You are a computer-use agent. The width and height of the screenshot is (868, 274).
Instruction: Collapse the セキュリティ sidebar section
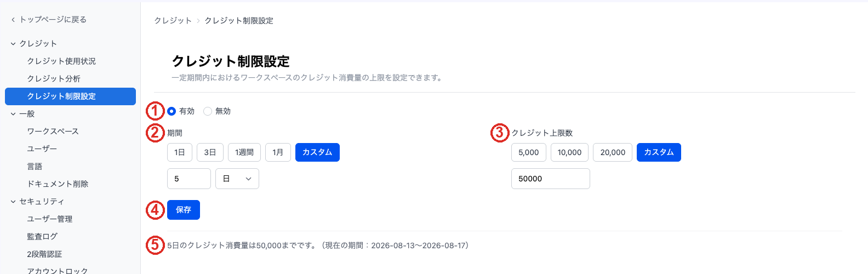pos(13,202)
